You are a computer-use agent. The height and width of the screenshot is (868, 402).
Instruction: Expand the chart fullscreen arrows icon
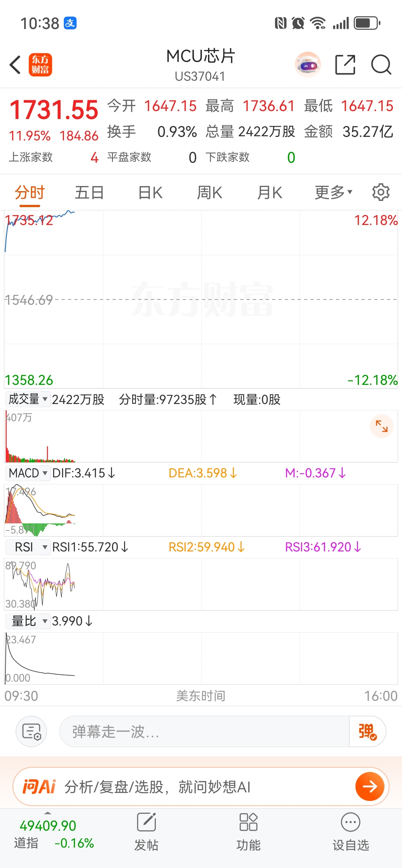382,426
